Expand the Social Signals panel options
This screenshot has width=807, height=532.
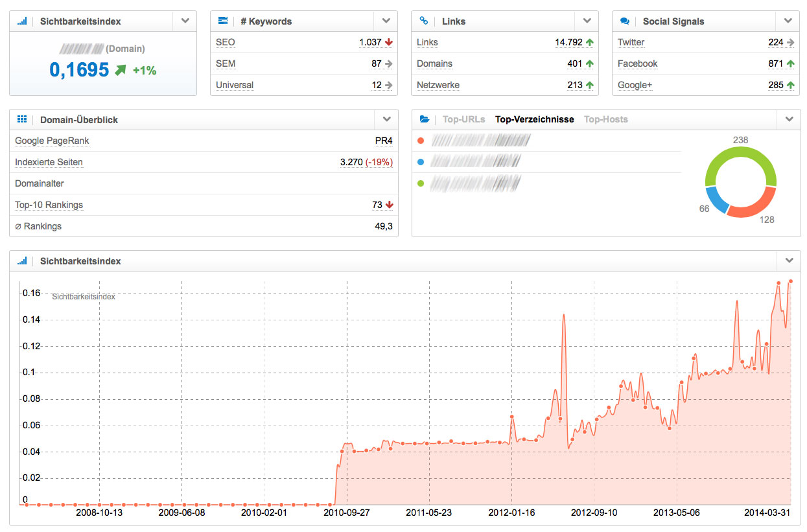click(788, 21)
